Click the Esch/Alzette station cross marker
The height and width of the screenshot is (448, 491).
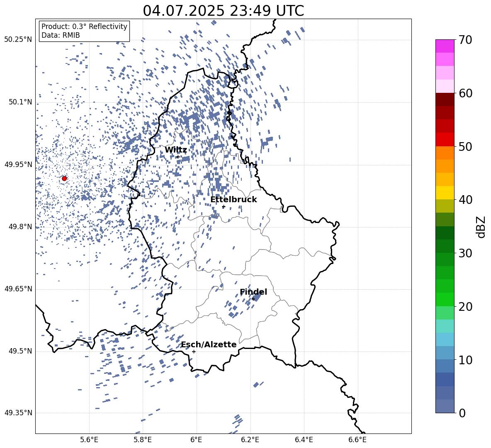(194, 351)
